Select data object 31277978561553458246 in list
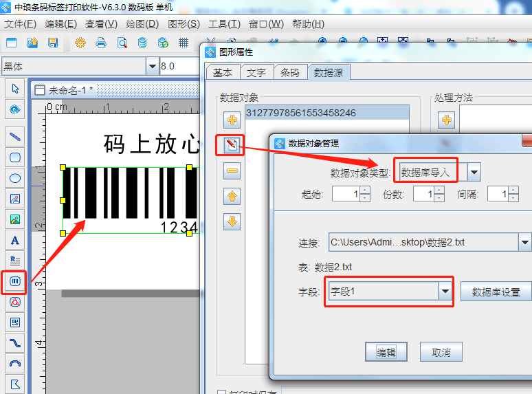Viewport: 532px width, 394px height. (x=301, y=113)
